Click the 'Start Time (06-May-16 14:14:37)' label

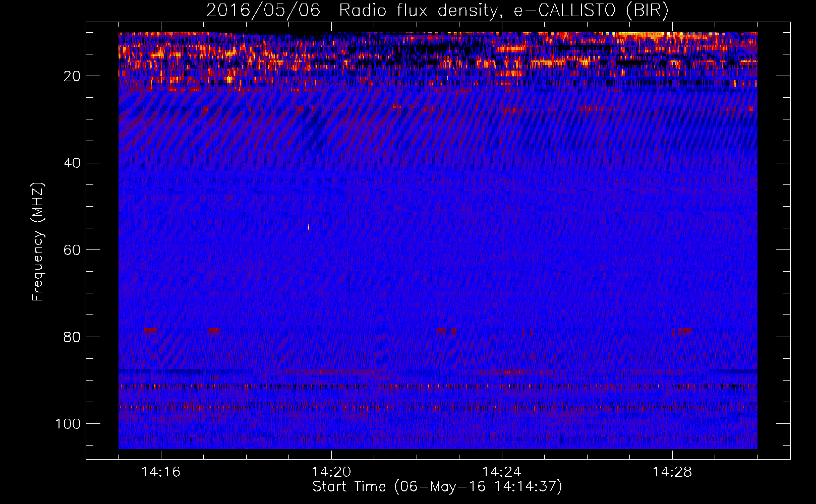437,487
